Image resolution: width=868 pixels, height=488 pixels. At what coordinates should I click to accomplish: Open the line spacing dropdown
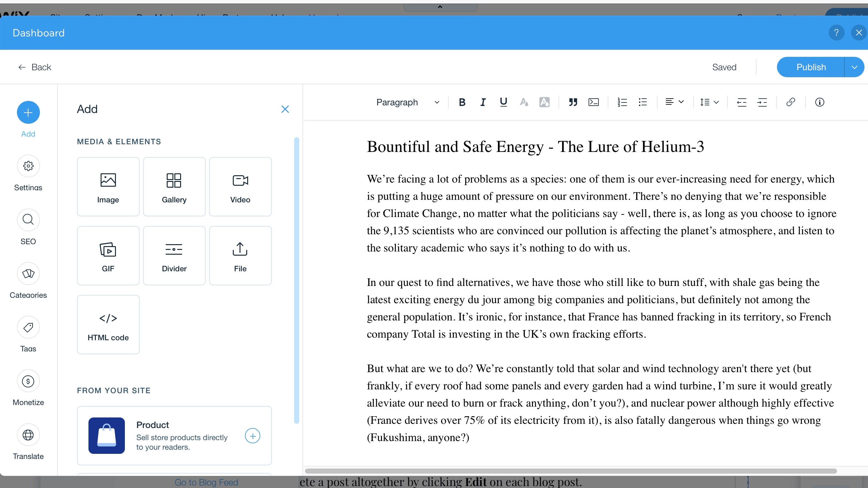pyautogui.click(x=709, y=102)
